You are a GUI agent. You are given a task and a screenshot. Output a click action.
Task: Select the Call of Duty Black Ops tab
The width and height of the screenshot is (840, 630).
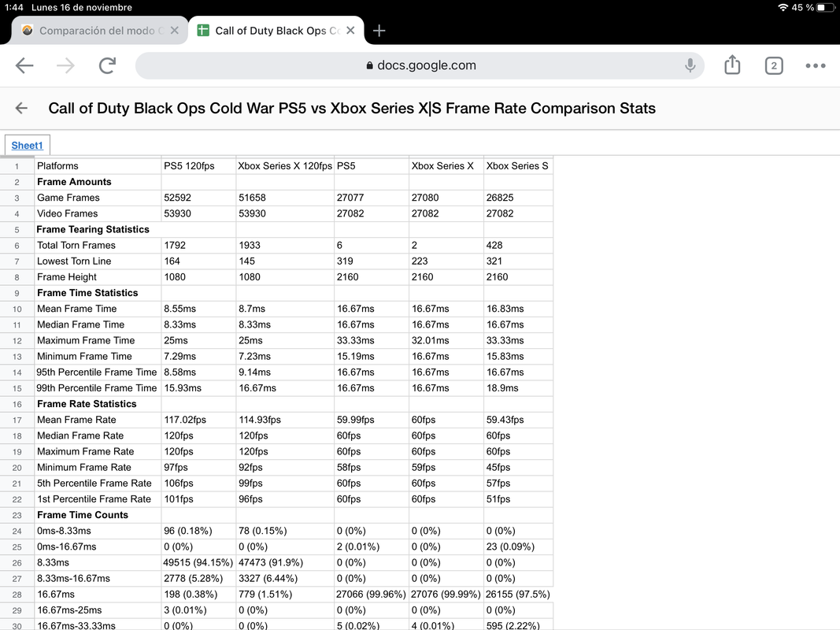pyautogui.click(x=277, y=31)
